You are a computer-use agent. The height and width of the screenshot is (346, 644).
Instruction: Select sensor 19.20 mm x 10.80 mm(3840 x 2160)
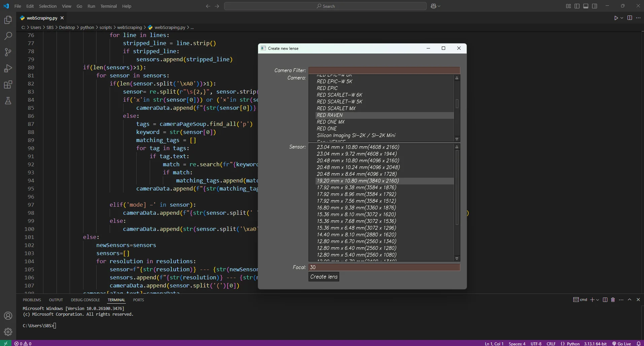[x=357, y=181]
